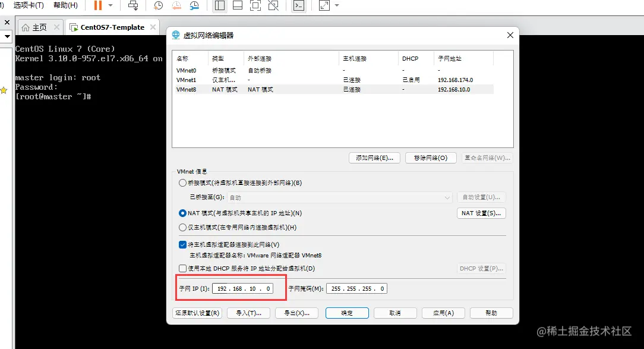Click the yellow star favorite icon in the sidebar

tap(4, 90)
